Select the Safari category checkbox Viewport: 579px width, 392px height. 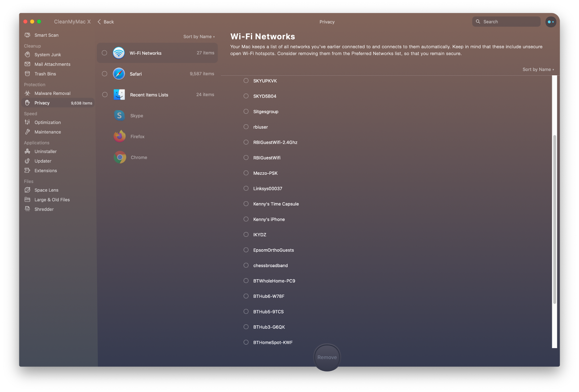pos(105,74)
